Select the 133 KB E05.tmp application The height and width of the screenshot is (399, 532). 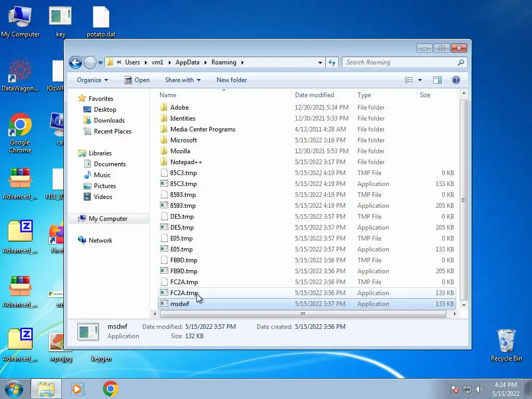click(x=307, y=249)
